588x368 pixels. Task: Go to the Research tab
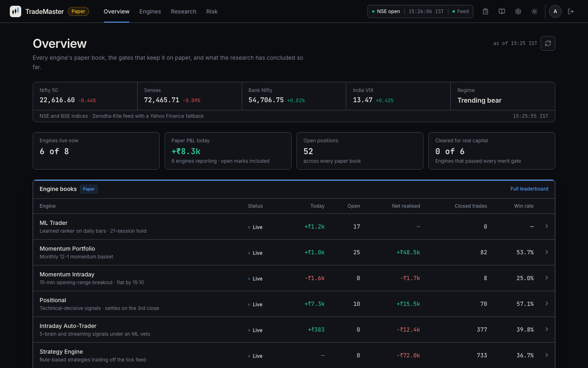(x=183, y=11)
